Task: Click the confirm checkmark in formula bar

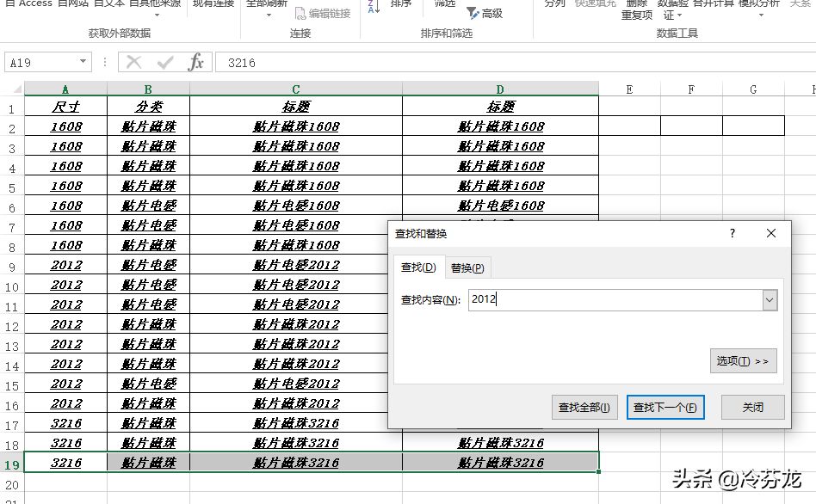Action: pyautogui.click(x=165, y=63)
